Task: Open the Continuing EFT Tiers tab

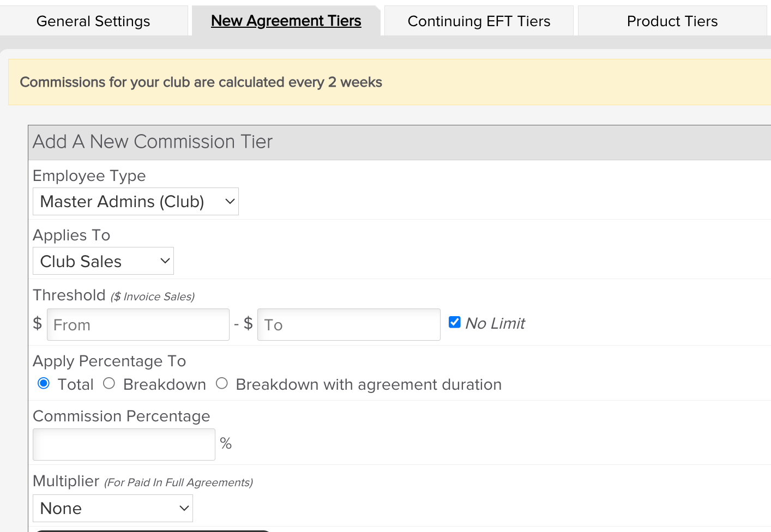Action: click(x=479, y=21)
